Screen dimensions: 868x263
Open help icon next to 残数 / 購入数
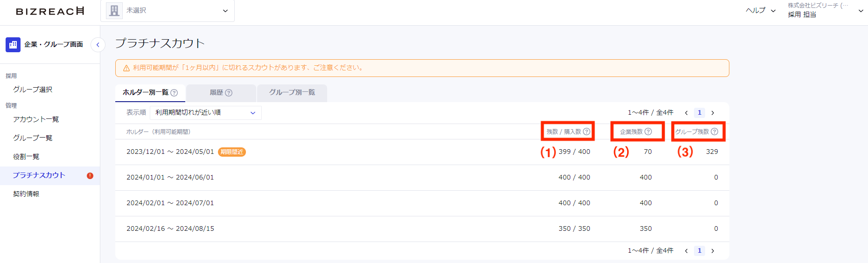click(x=587, y=131)
